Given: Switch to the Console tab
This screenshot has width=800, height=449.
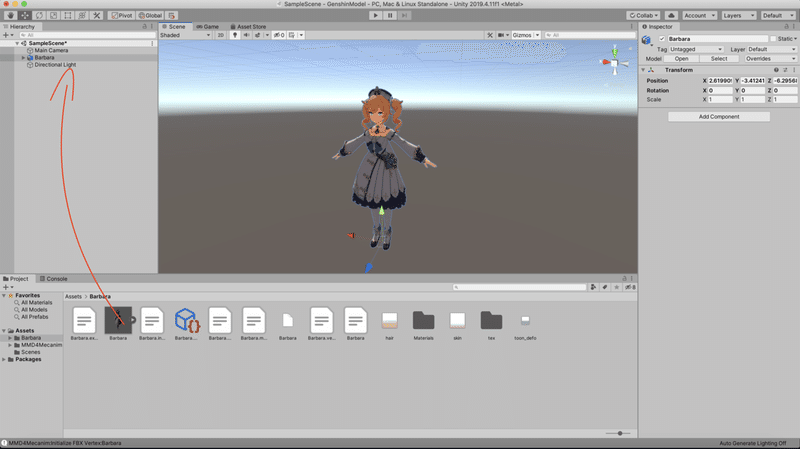Looking at the screenshot, I should [x=54, y=279].
